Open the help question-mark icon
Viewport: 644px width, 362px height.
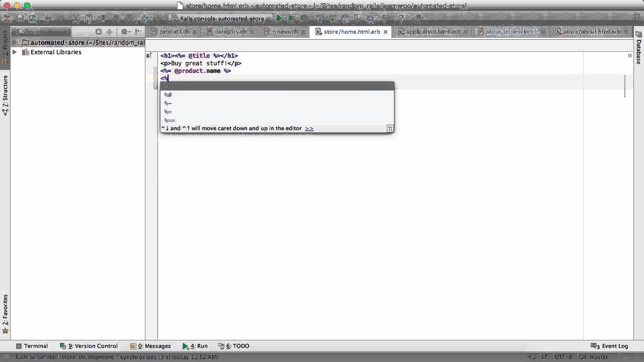401,18
